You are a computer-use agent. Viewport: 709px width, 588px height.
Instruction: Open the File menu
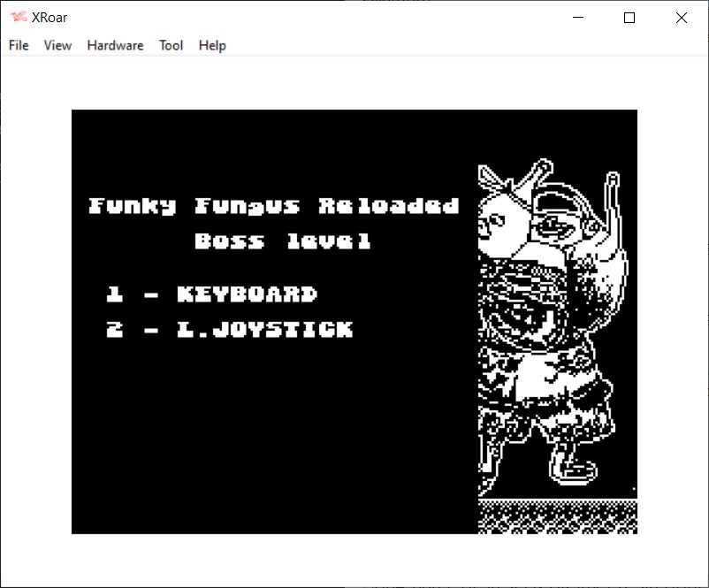point(19,45)
